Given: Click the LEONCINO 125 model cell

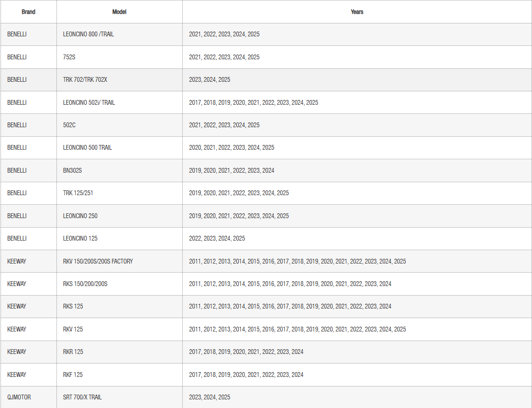Looking at the screenshot, I should 80,238.
